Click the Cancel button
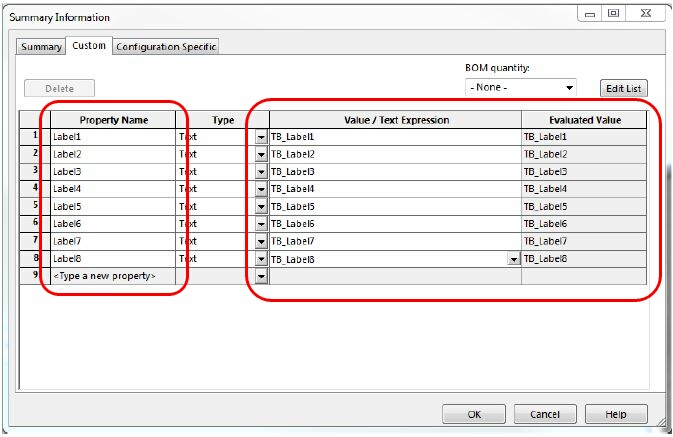 (x=544, y=414)
